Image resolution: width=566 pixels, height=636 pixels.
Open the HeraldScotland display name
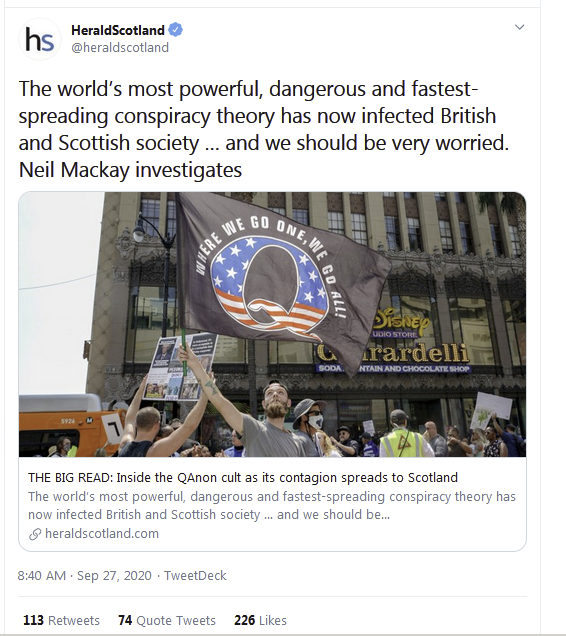click(x=118, y=30)
